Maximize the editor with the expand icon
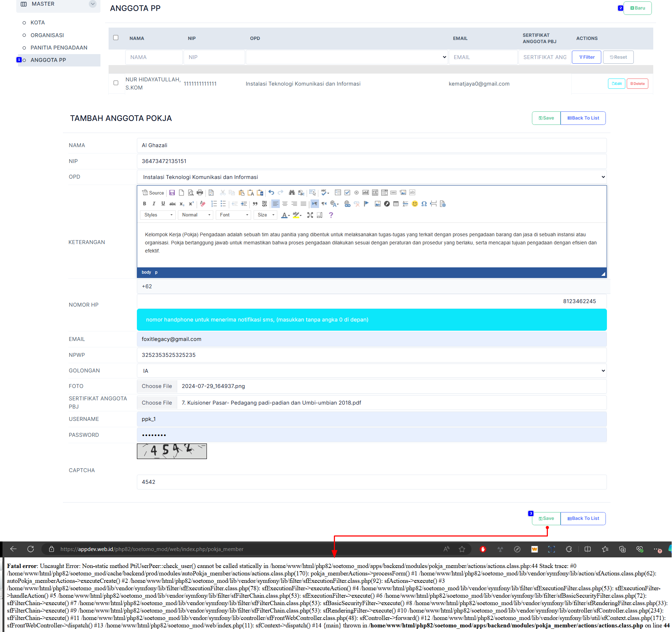 310,215
